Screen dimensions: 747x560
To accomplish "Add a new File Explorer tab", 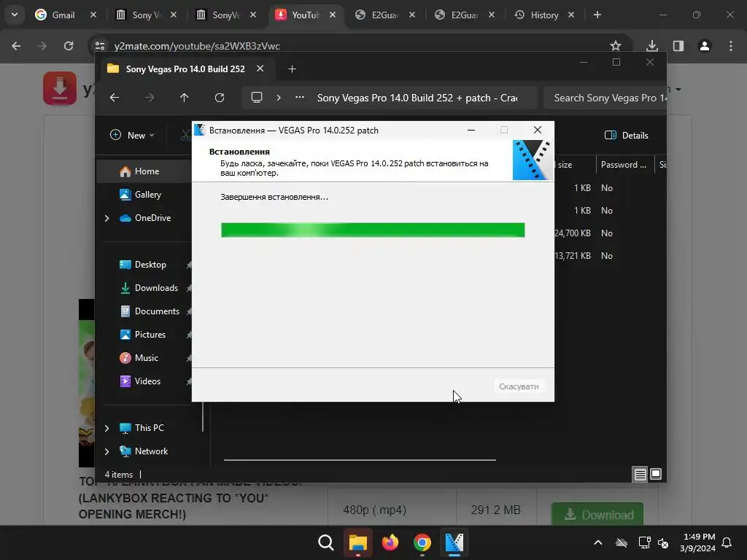I will [x=292, y=69].
